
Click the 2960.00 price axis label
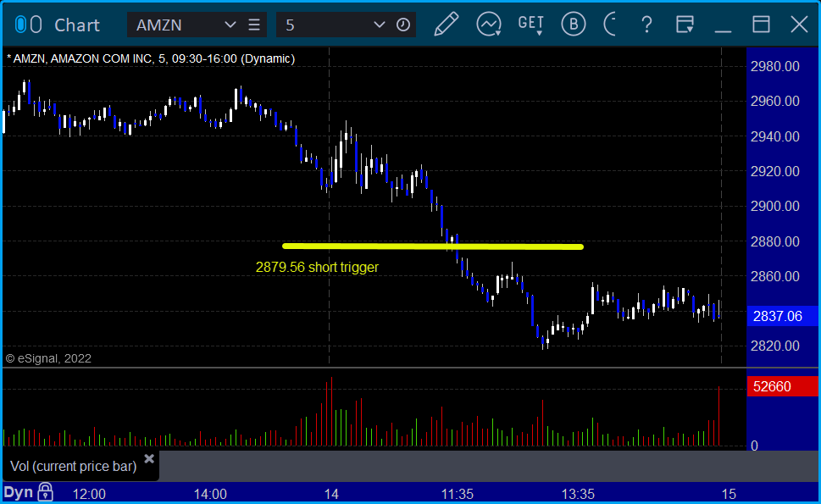(x=775, y=101)
